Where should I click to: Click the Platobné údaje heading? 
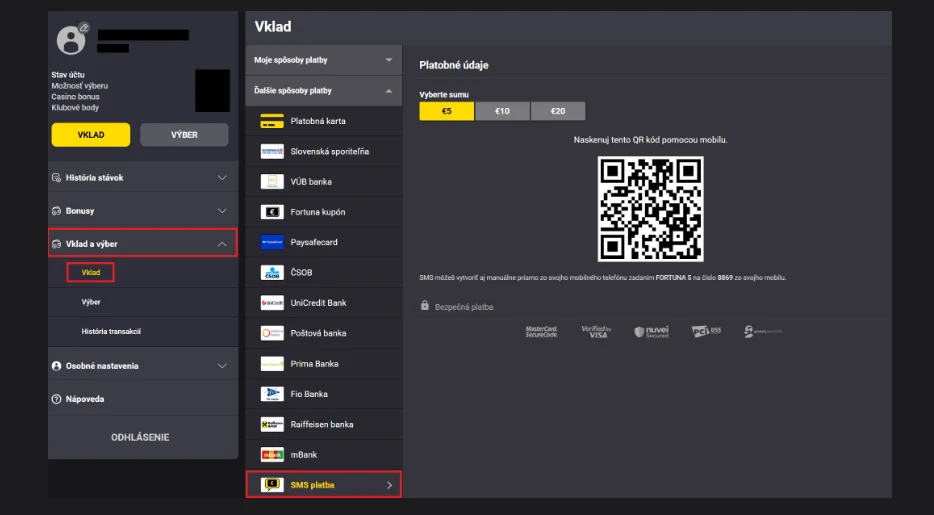click(x=454, y=65)
